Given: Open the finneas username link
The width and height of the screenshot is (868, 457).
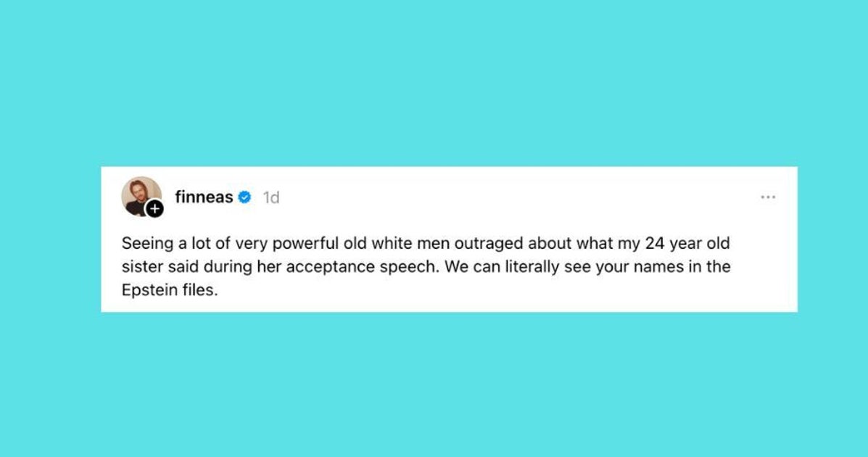Looking at the screenshot, I should [204, 197].
